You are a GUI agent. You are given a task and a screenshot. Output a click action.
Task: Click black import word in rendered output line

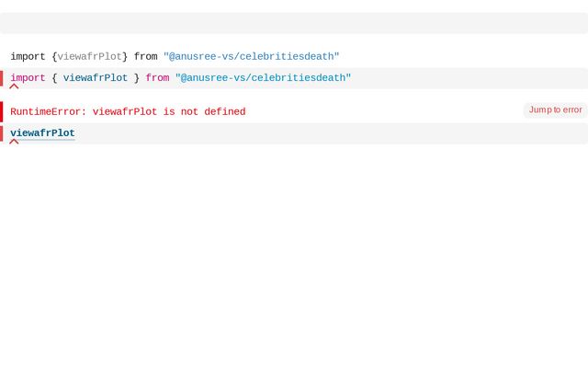coord(28,56)
